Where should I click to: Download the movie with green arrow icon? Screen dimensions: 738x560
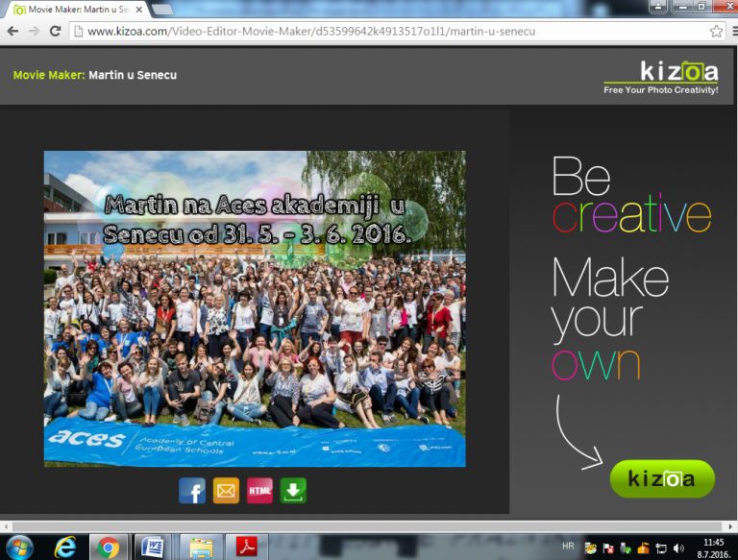tap(293, 491)
